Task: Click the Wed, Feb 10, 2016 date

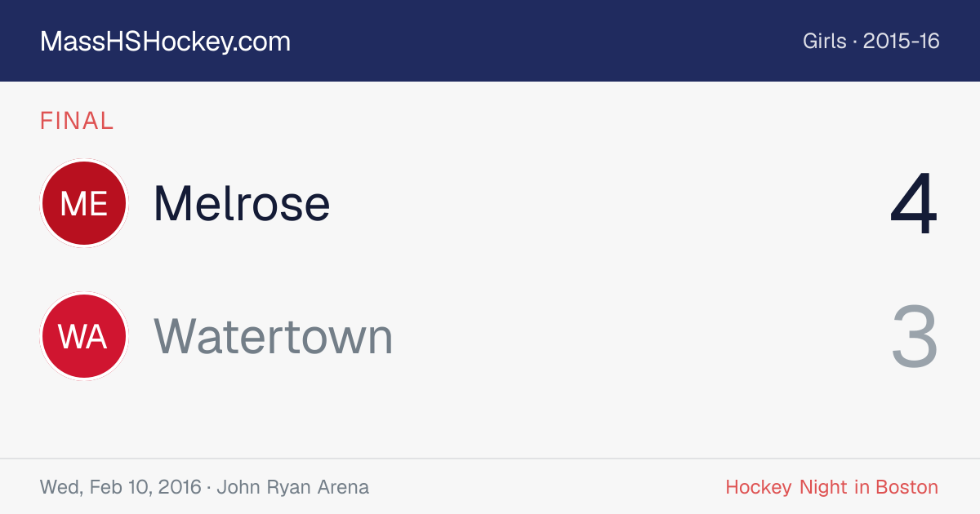Action: tap(121, 488)
